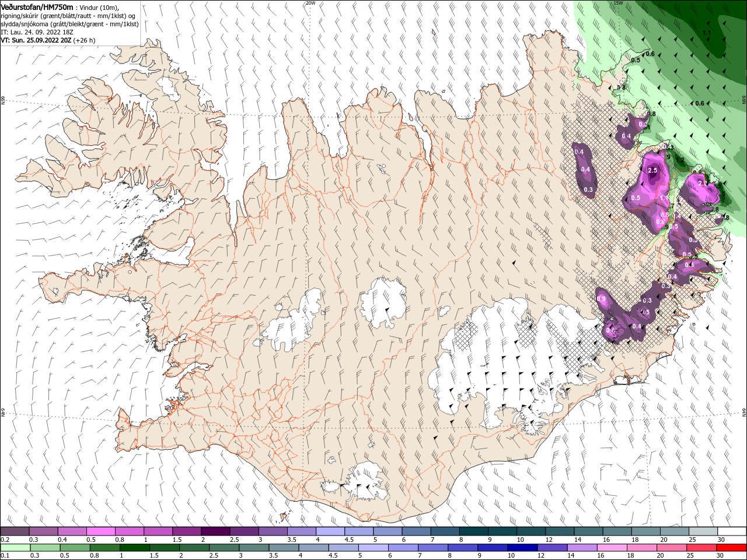Pick the 25 light gray swatch in the top row
Viewport: 747px width, 560px height.
coord(703,531)
